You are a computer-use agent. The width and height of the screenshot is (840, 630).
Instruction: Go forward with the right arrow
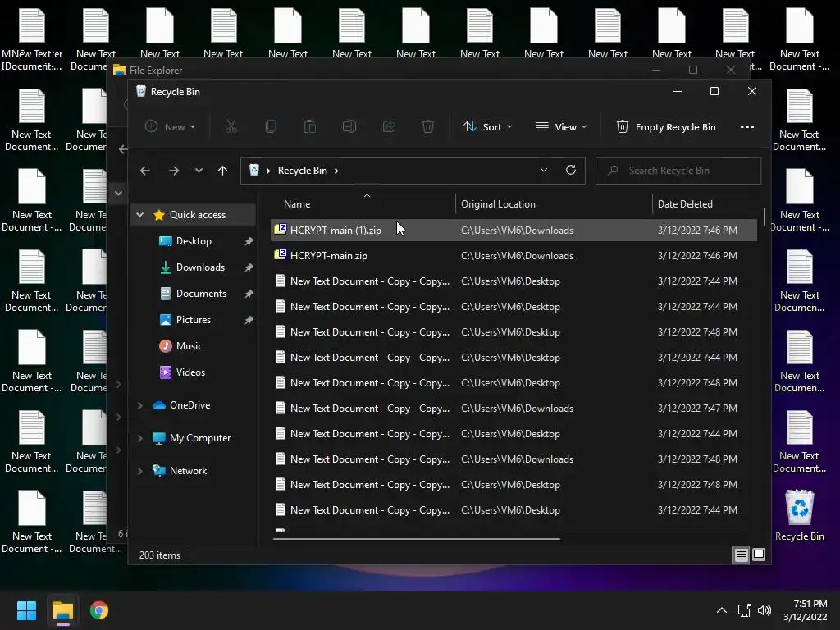click(174, 171)
